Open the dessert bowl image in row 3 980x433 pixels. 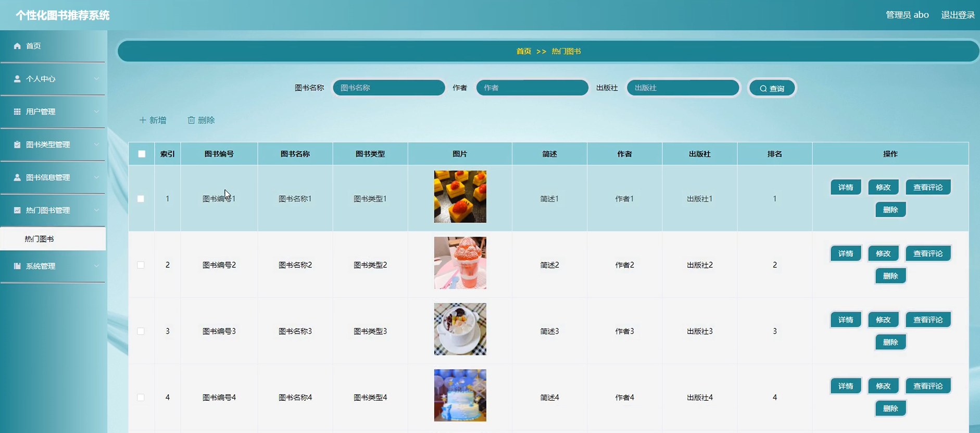(x=460, y=329)
